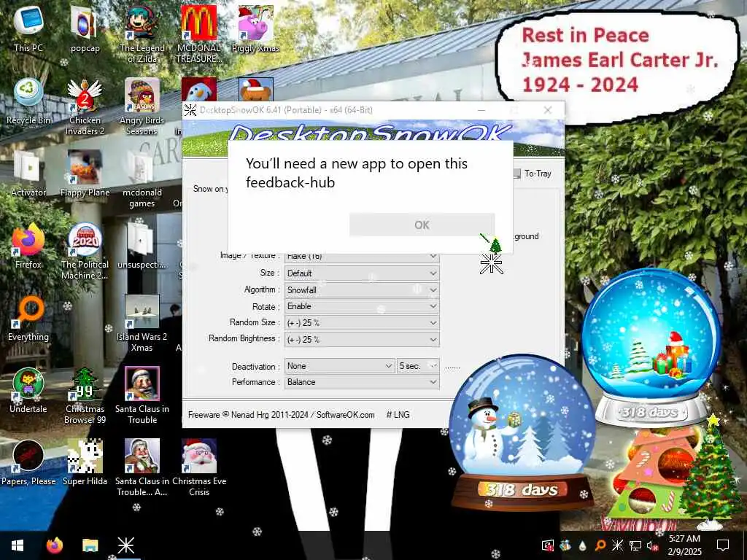
Task: Open the Recycle Bin
Action: click(28, 101)
